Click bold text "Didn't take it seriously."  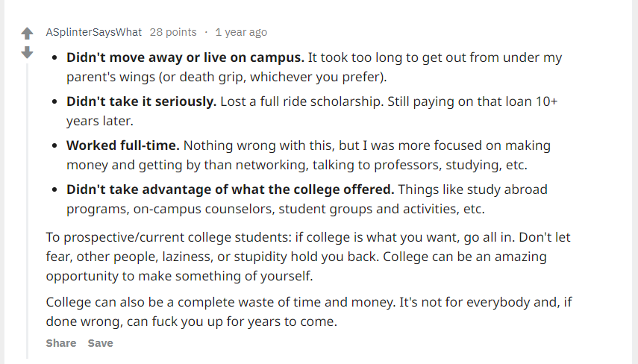coord(141,101)
